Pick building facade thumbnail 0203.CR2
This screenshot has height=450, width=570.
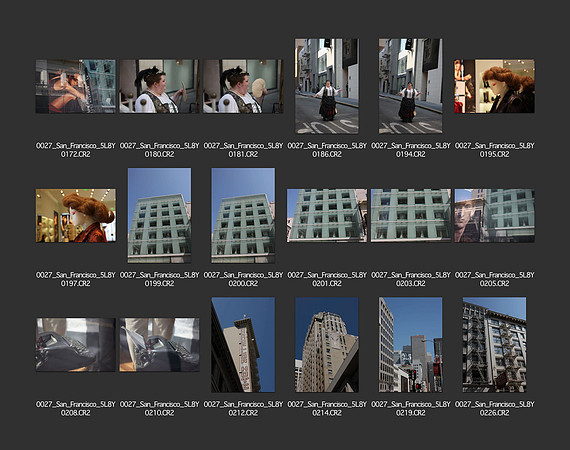point(410,216)
